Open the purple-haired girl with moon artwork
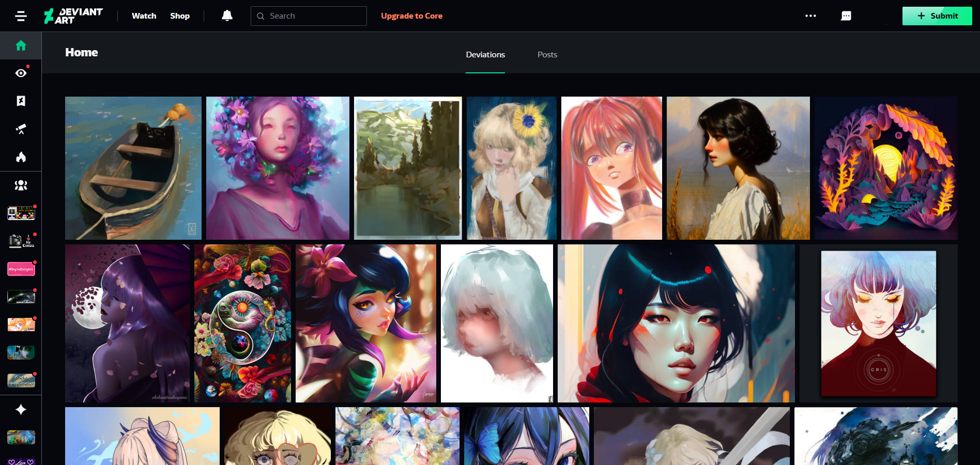This screenshot has width=980, height=465. coord(127,323)
